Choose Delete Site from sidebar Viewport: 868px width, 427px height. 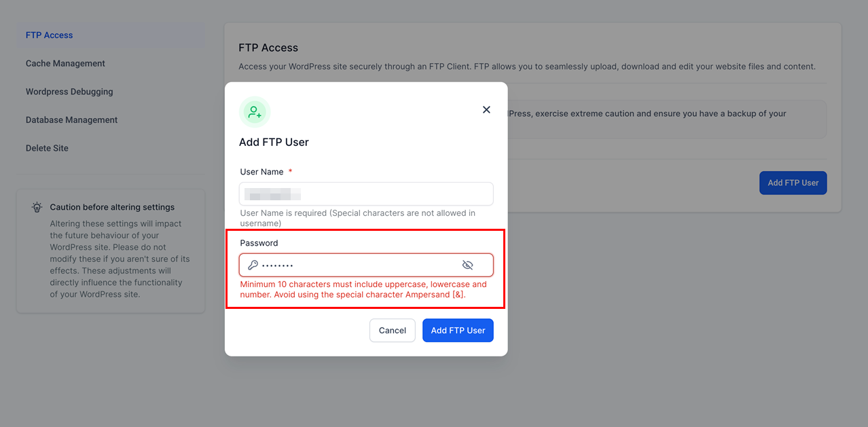point(47,148)
